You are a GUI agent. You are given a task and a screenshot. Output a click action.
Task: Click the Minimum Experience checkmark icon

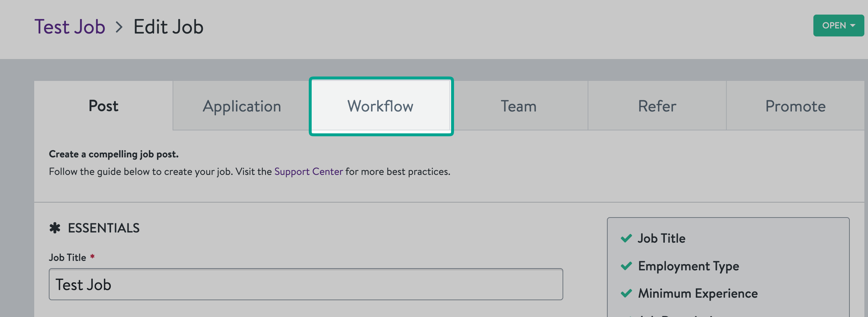pyautogui.click(x=626, y=293)
